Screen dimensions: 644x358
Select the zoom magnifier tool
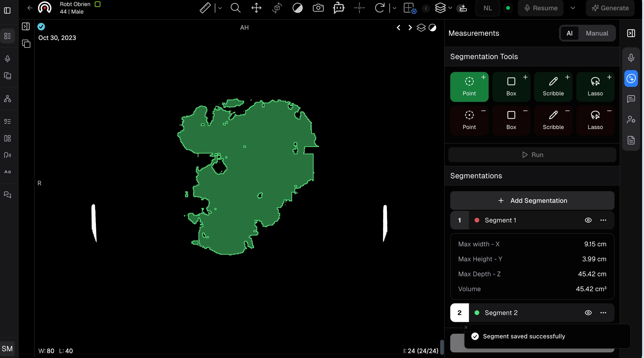[236, 8]
